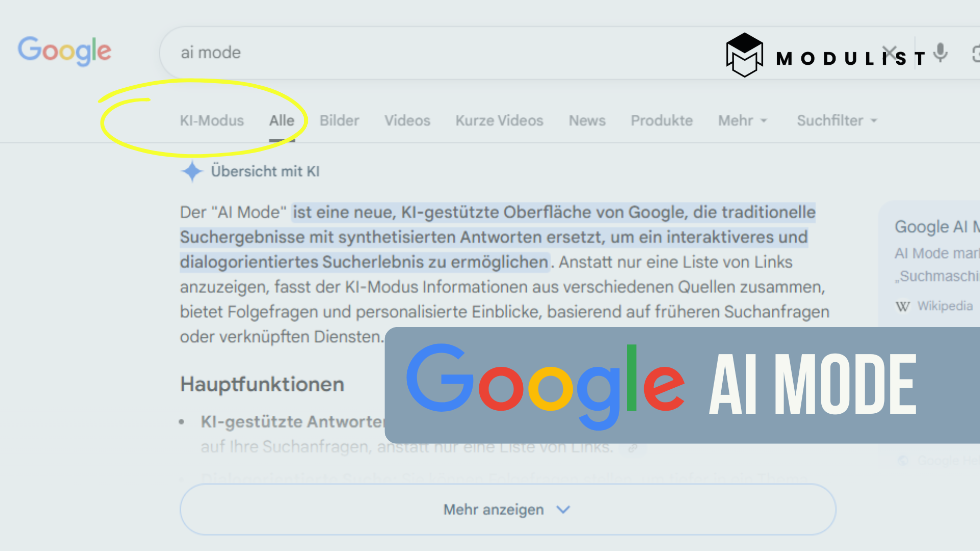Start voice search with the microphone icon
Screen dimensions: 980x551
pos(939,53)
